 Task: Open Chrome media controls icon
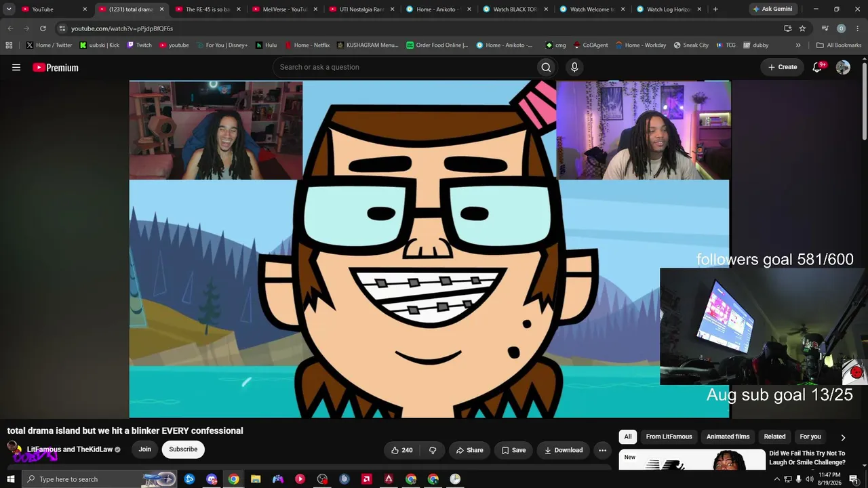coord(825,28)
